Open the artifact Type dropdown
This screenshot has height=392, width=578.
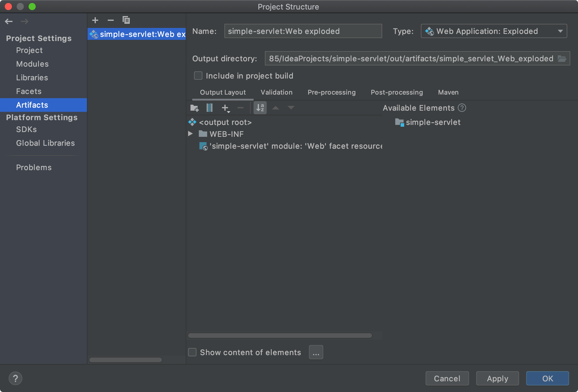coord(494,31)
